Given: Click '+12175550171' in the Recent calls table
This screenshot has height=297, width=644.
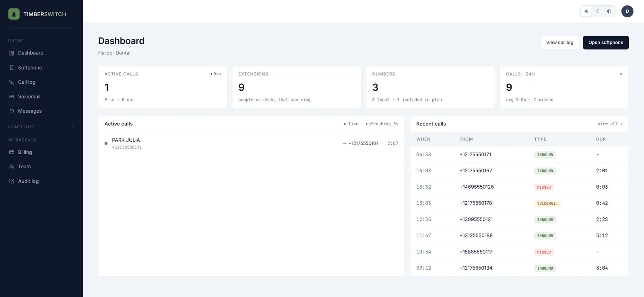Looking at the screenshot, I should coord(475,155).
